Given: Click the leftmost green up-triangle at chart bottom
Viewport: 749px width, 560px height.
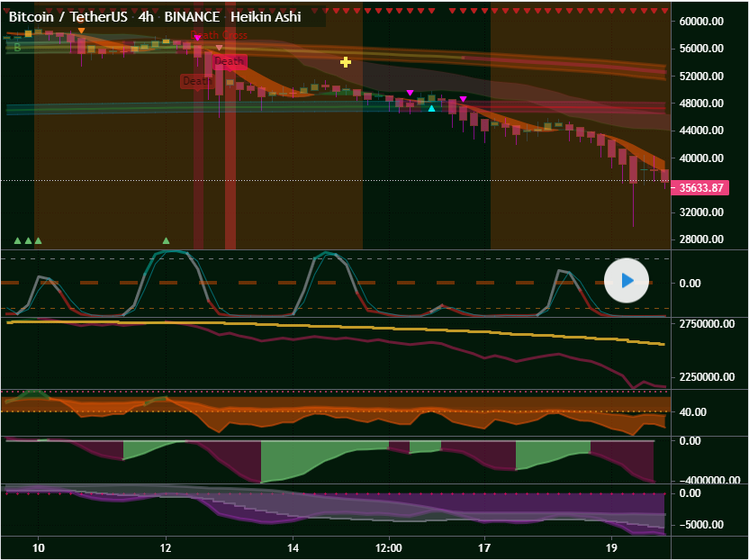Looking at the screenshot, I should point(17,240).
